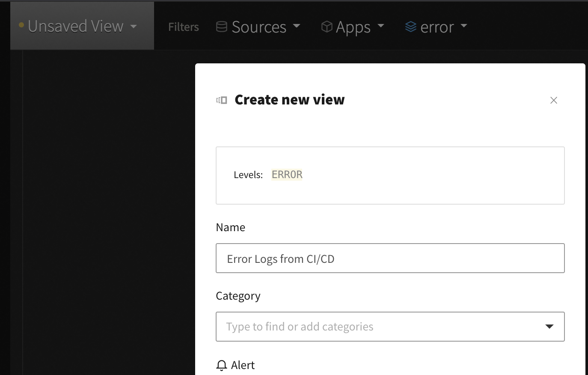Expand the Category list arrow
Screen dimensions: 588x375
point(549,327)
